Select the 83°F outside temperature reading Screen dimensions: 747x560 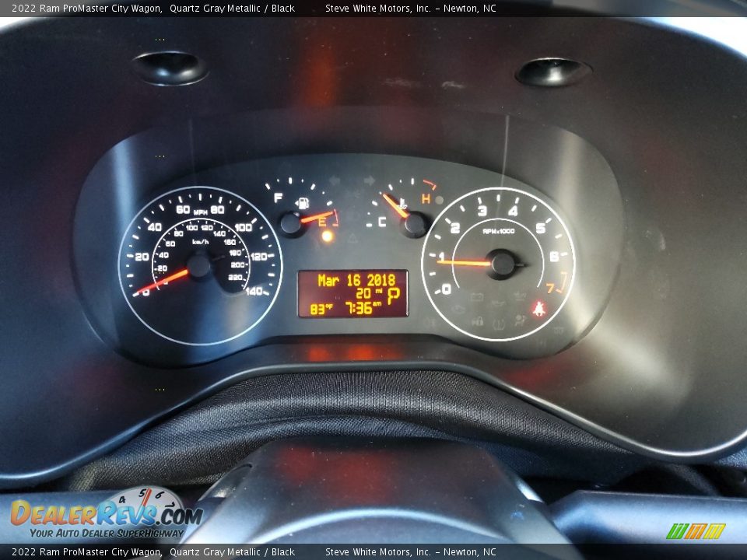click(x=321, y=310)
